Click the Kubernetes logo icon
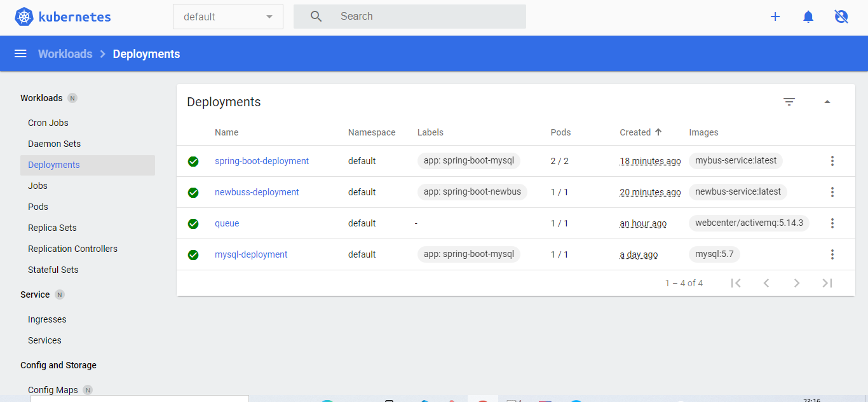 23,17
